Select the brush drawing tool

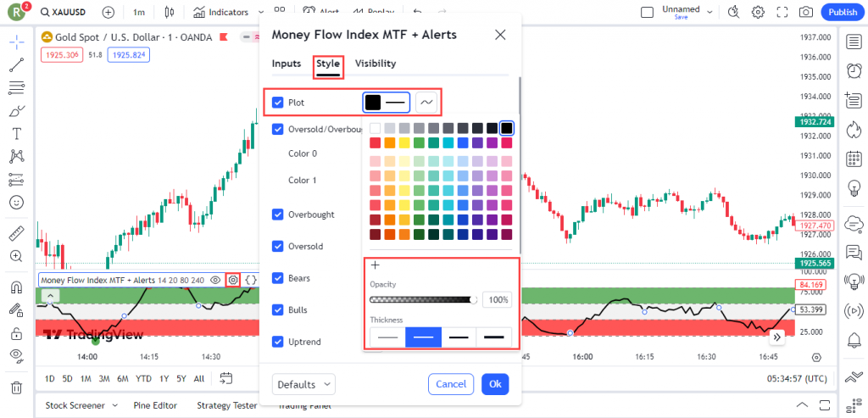(x=17, y=111)
